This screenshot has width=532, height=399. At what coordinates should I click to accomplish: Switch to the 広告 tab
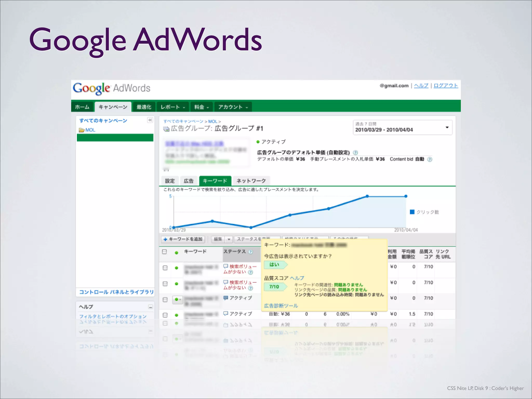pyautogui.click(x=189, y=181)
